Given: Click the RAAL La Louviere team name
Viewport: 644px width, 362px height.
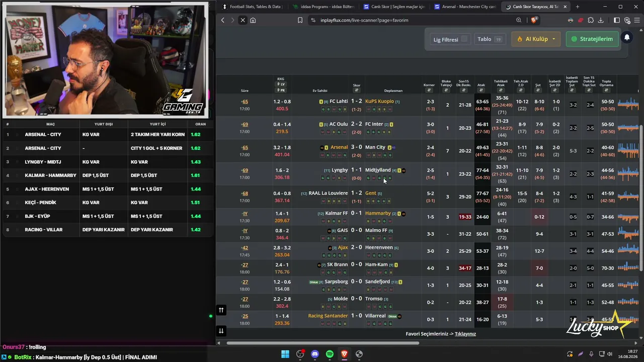Looking at the screenshot, I should 328,193.
